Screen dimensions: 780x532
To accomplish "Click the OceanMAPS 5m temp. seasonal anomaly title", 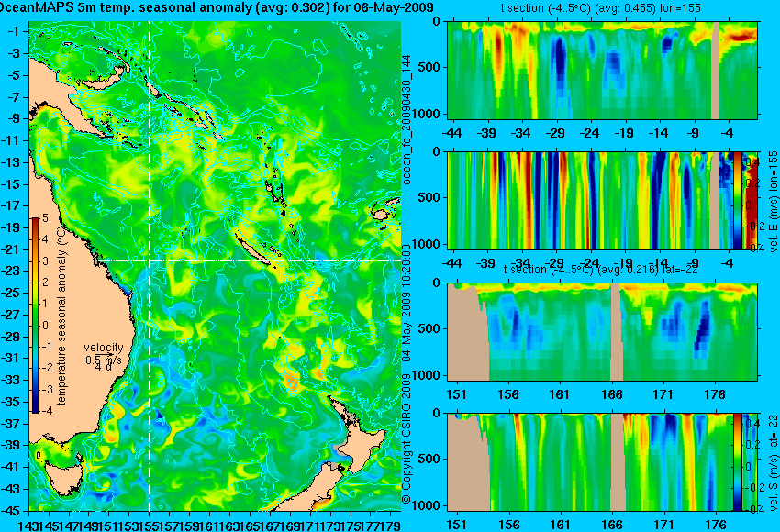I will (x=217, y=7).
